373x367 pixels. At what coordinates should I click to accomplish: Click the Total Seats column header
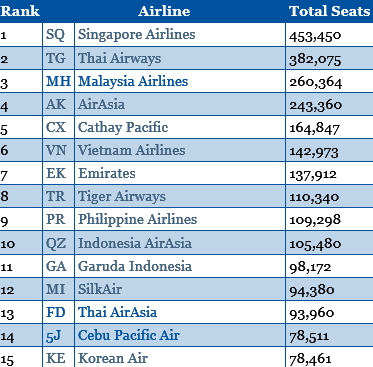[x=329, y=11]
